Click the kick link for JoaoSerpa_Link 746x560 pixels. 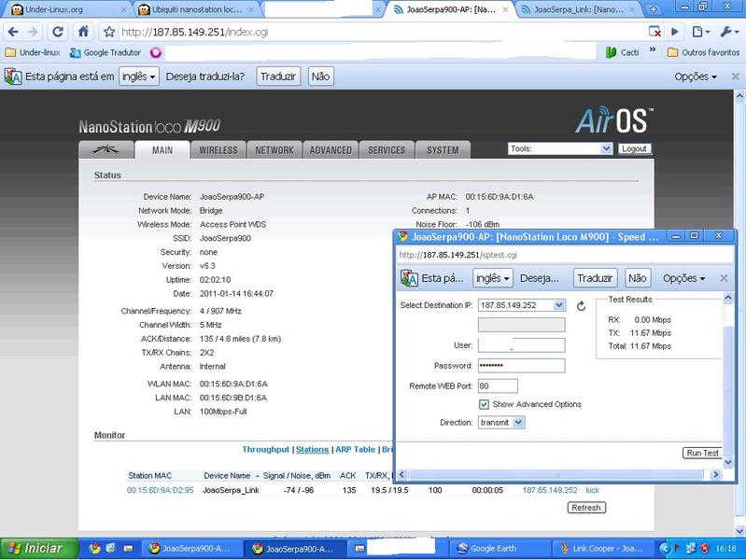click(592, 490)
